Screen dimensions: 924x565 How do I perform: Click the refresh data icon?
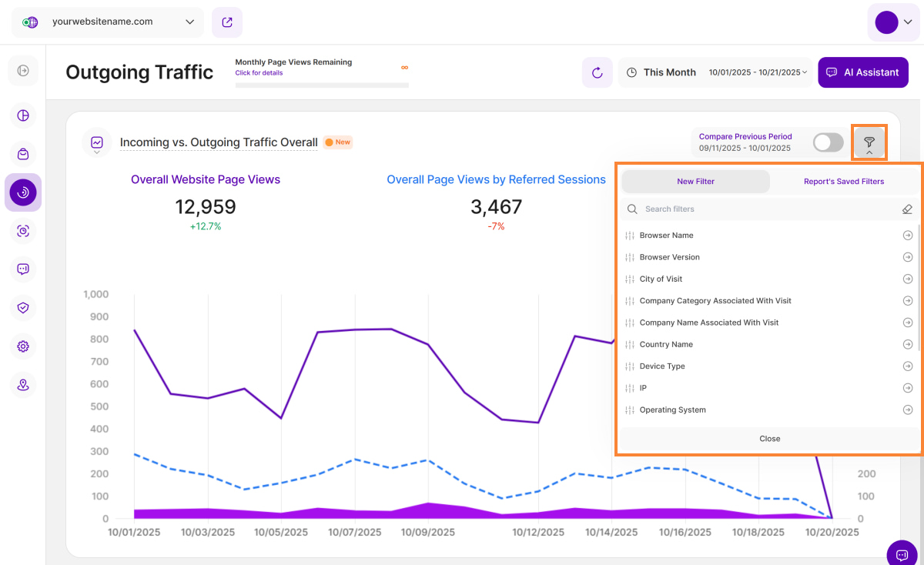597,72
